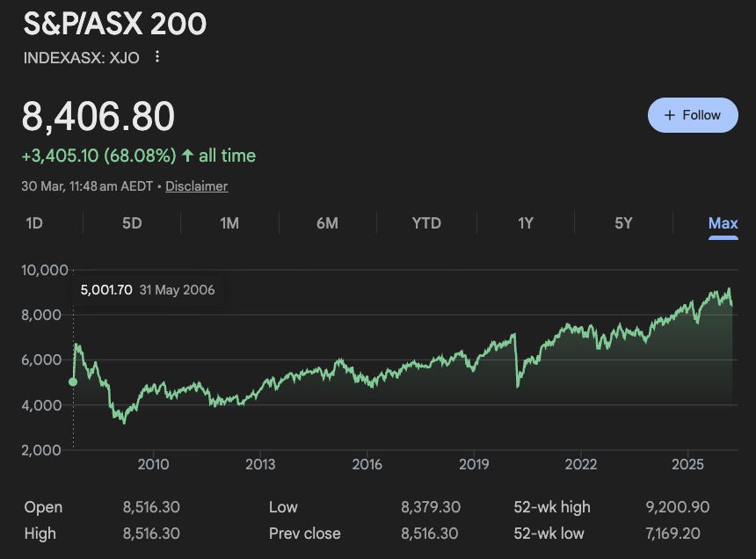Click the S&P/ASX 200 title
Viewport: 756px width, 559px height.
[115, 24]
